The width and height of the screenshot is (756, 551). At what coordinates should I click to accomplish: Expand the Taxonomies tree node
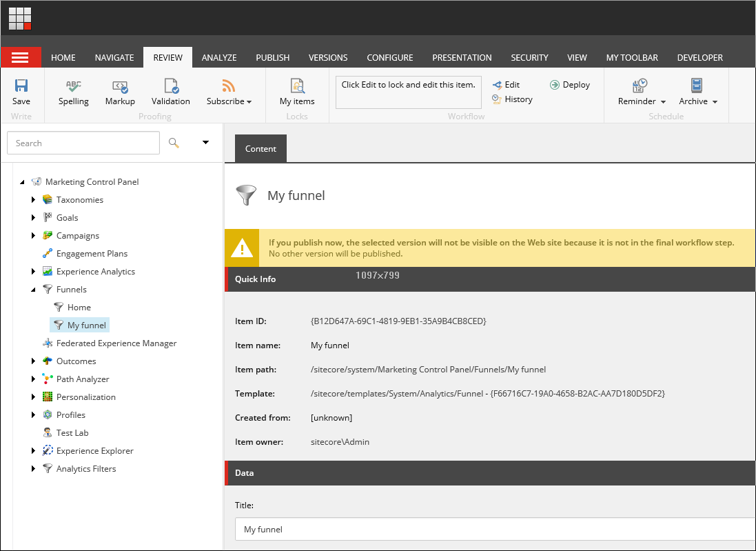(33, 200)
